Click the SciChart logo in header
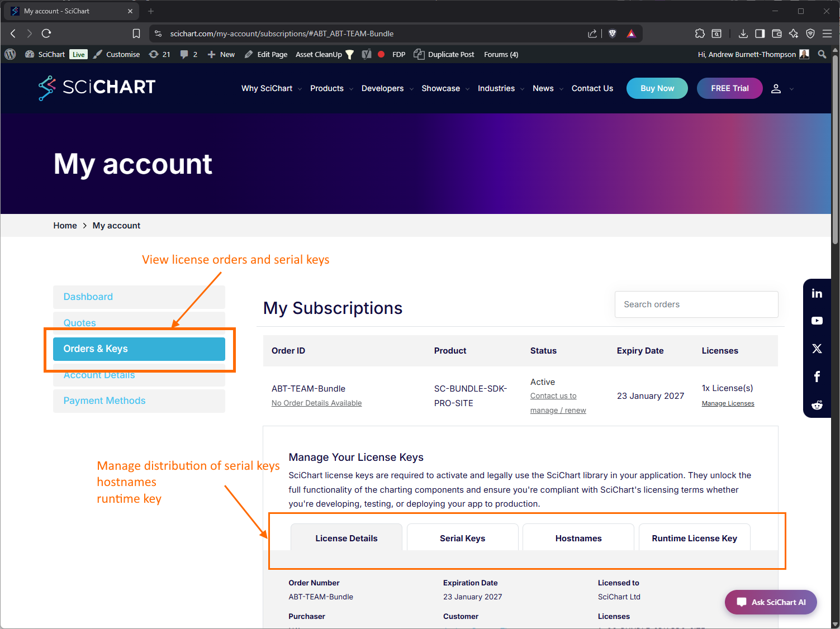The image size is (840, 629). click(x=97, y=88)
